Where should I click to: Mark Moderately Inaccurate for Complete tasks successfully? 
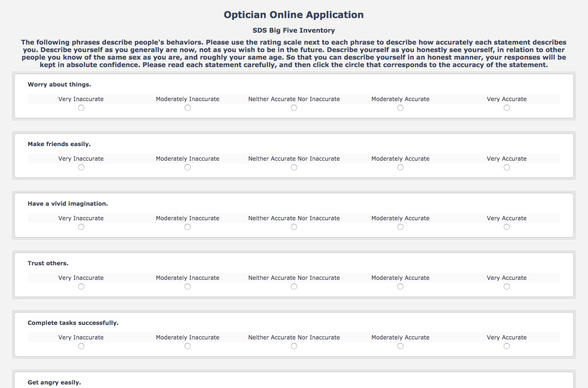[188, 346]
